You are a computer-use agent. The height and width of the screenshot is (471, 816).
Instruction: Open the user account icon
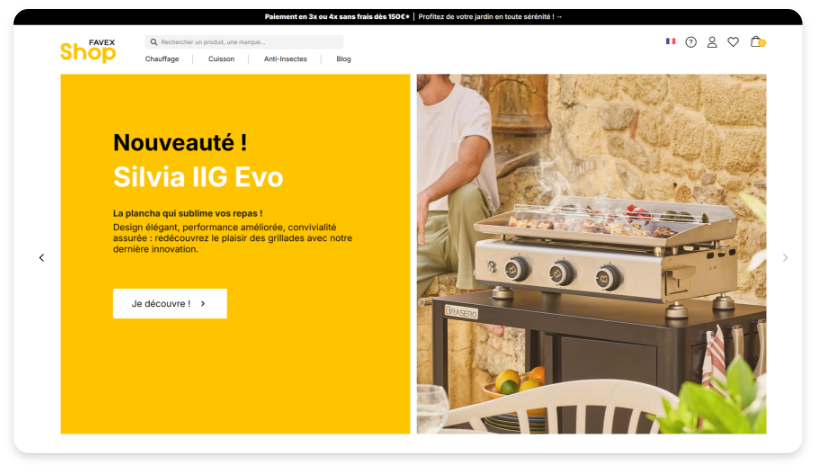(712, 42)
